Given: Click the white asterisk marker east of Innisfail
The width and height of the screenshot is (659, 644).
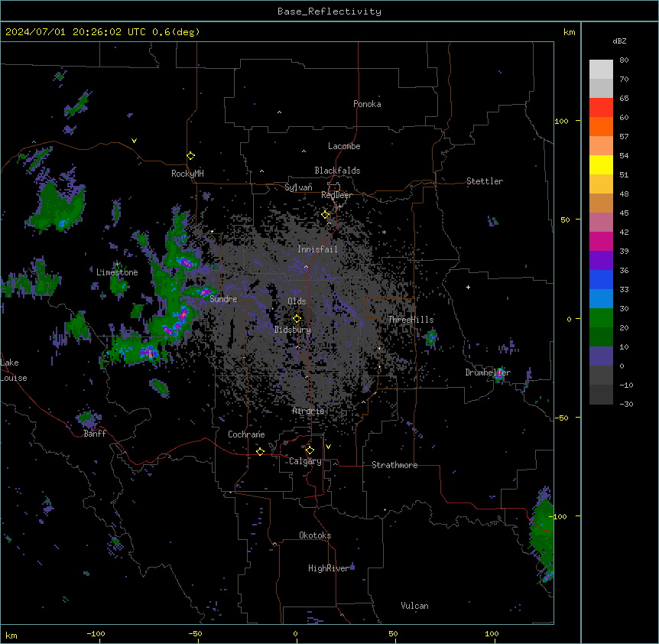Looking at the screenshot, I should (x=384, y=232).
